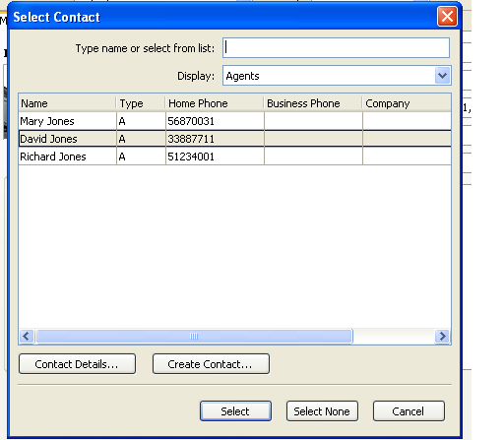Close the Select Contact dialog
Screen dimensions: 504x440
(x=447, y=17)
